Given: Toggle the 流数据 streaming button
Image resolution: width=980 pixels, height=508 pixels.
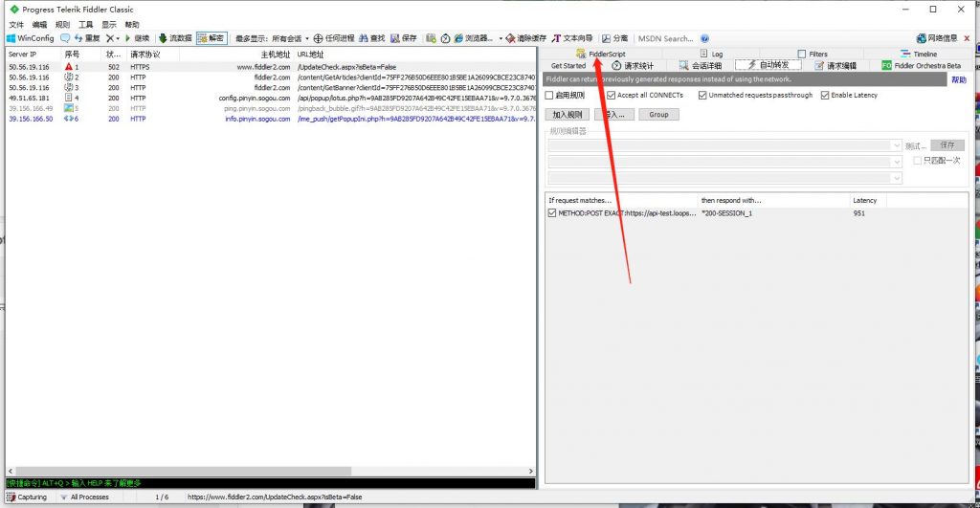Looking at the screenshot, I should coord(175,38).
